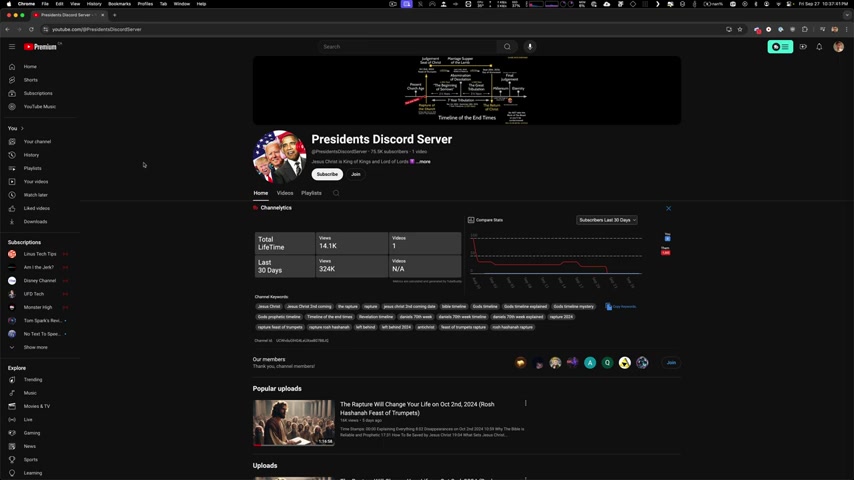
Task: Open Trending in Explore
Action: click(33, 380)
